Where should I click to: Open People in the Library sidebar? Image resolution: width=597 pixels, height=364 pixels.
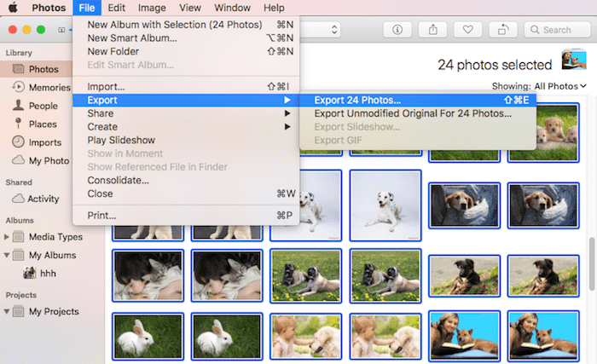[x=43, y=106]
